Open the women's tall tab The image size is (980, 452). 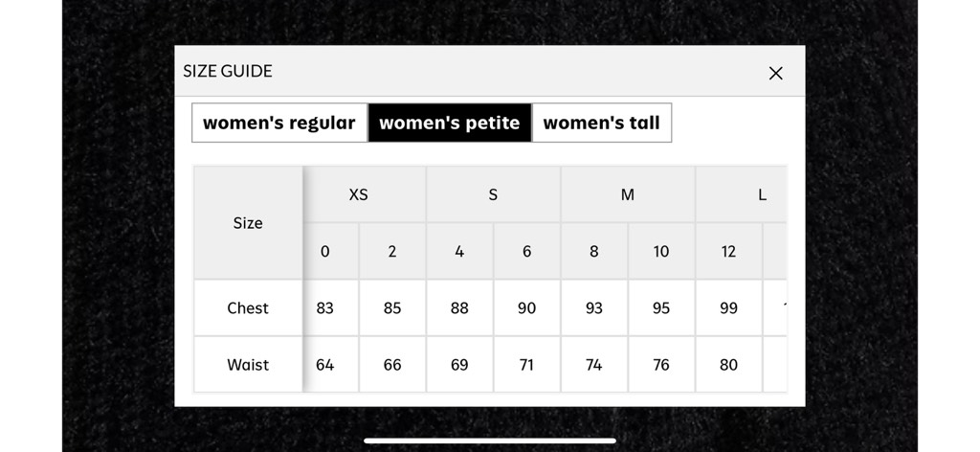[x=601, y=123]
